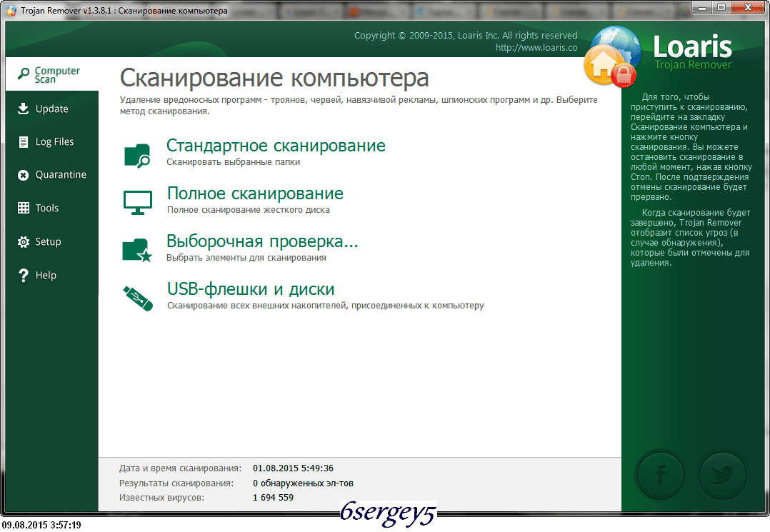
Task: Click the question mark icon beside Help
Action: pos(23,276)
